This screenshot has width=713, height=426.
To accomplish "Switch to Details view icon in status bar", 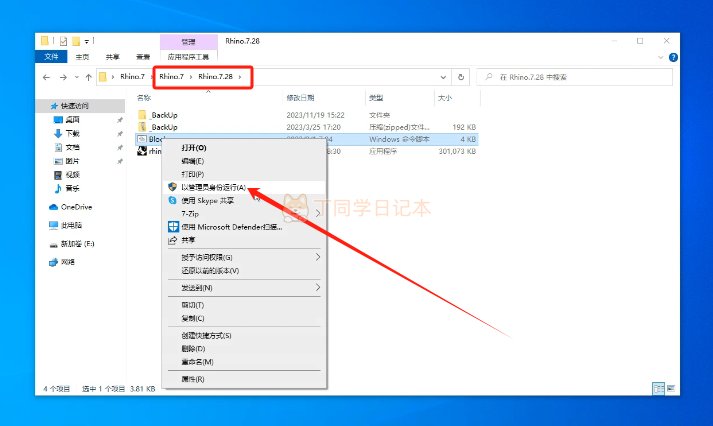I will tap(658, 388).
